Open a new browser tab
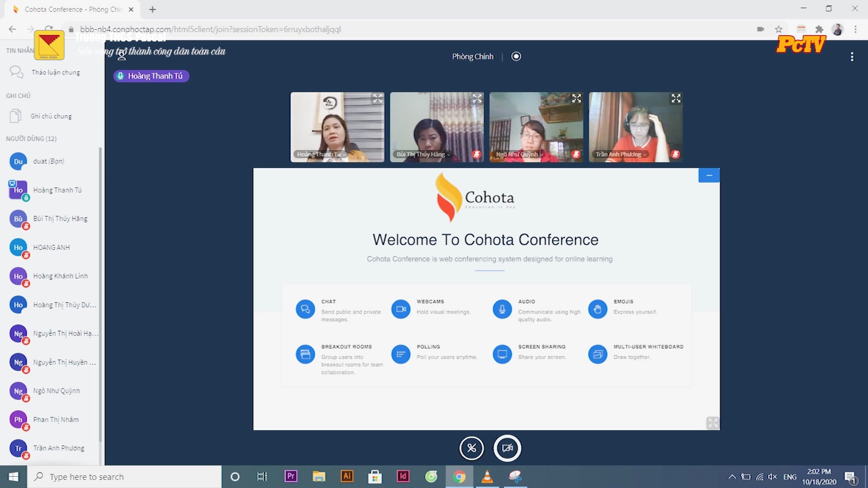This screenshot has height=488, width=868. 152,9
